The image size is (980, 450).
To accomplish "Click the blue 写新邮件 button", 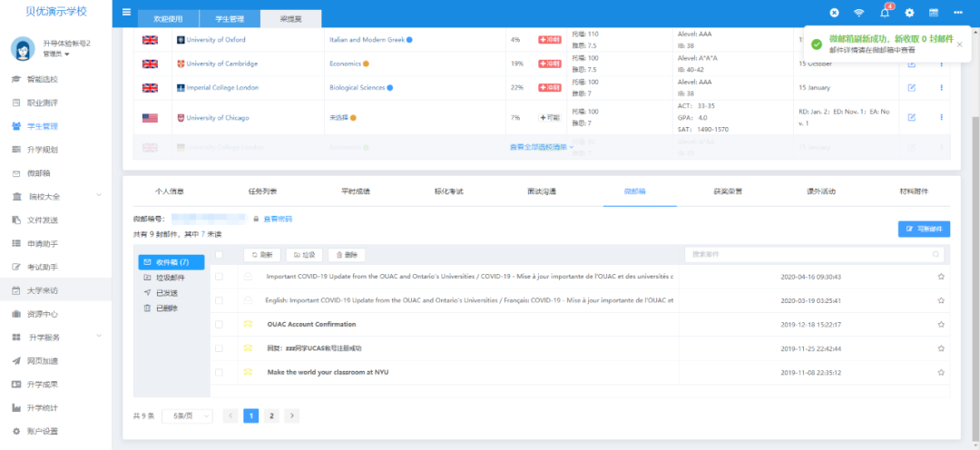I will pyautogui.click(x=924, y=230).
